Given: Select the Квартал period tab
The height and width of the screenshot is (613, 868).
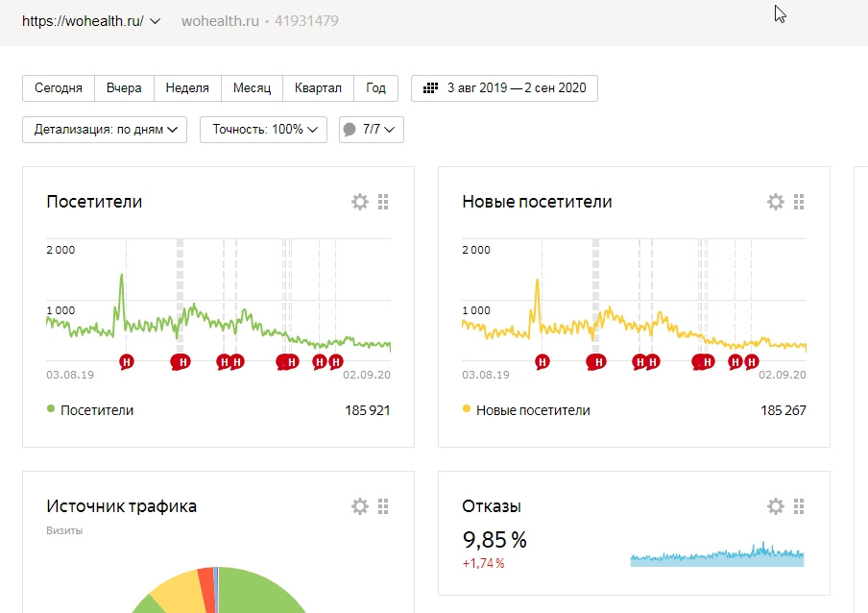Looking at the screenshot, I should pyautogui.click(x=318, y=88).
